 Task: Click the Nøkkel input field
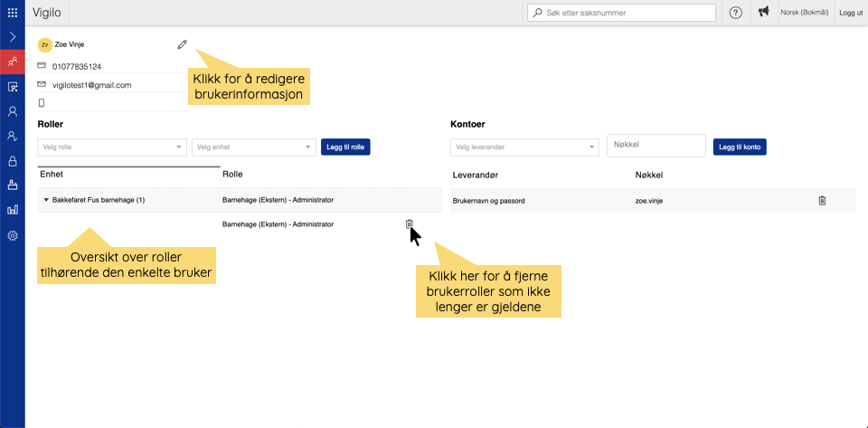point(656,146)
